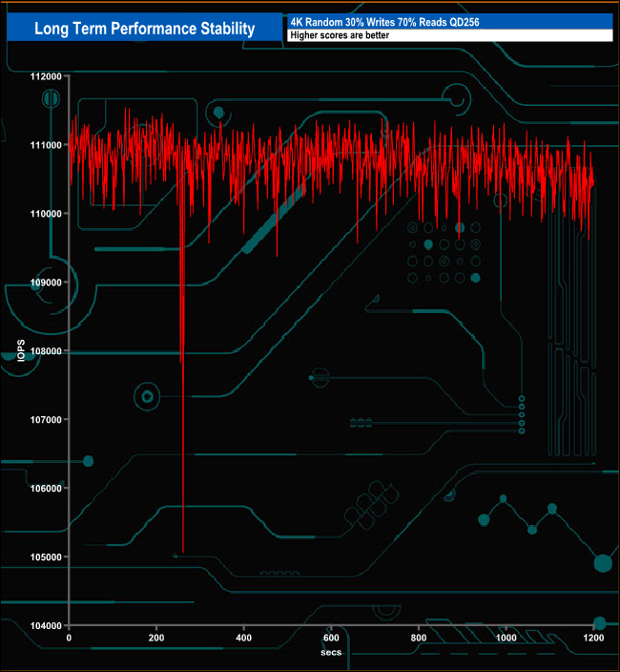The height and width of the screenshot is (672, 620).
Task: Click the 1200 x-axis tick label
Action: [x=593, y=638]
